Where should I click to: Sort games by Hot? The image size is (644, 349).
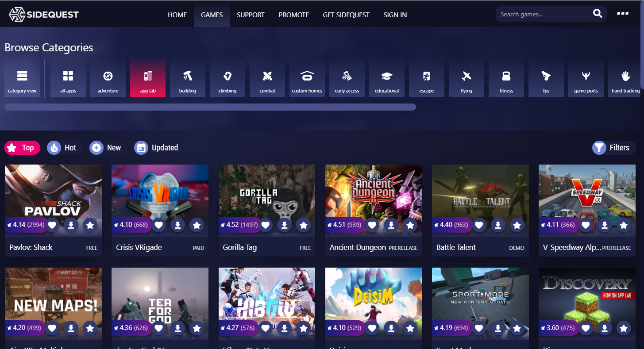(x=65, y=148)
